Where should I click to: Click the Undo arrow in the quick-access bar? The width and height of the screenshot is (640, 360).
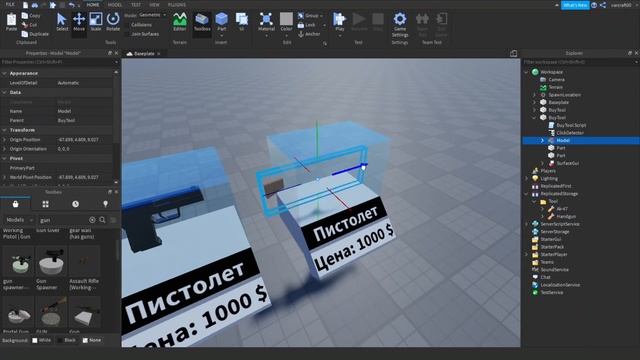(x=72, y=5)
